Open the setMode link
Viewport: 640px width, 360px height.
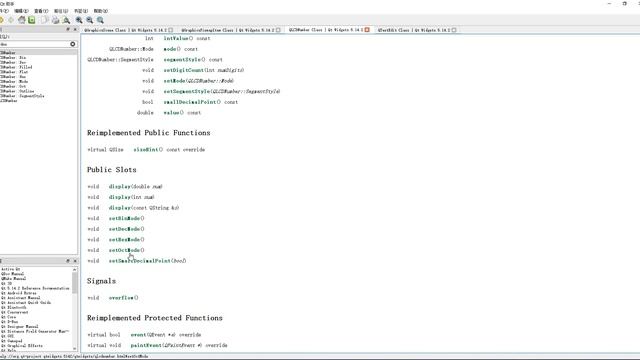[x=174, y=81]
